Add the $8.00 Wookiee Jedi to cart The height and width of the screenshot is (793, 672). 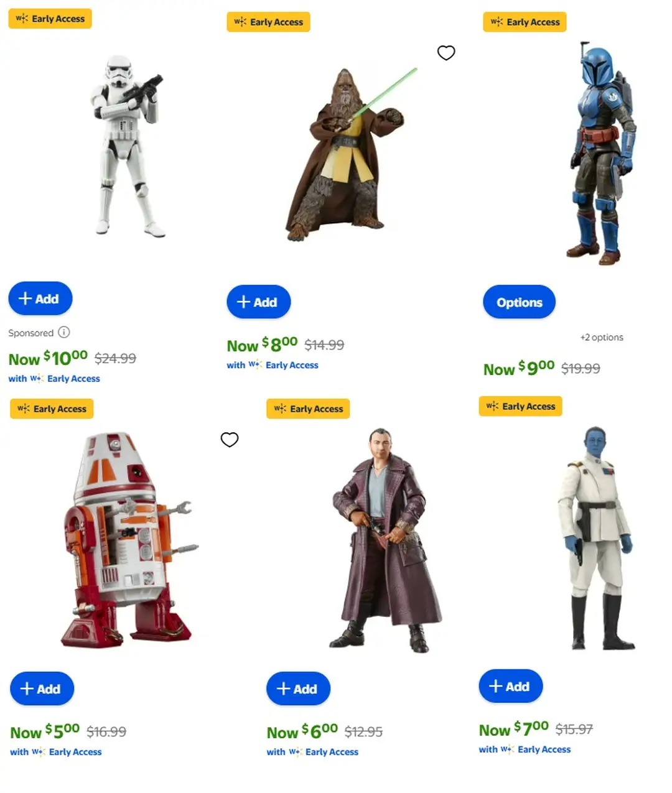259,302
